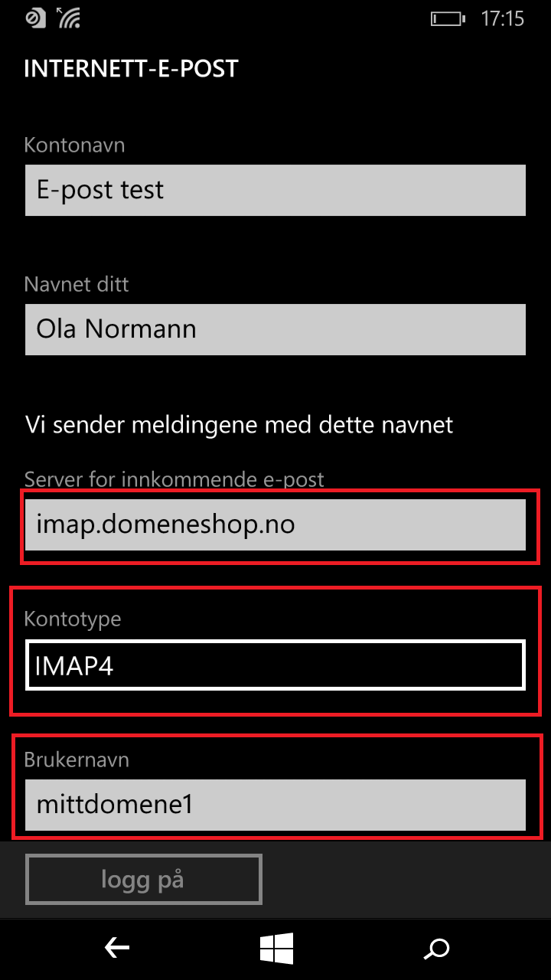The image size is (551, 980).
Task: Tap the INTERNETT-E-POST page heading
Action: coord(131,68)
